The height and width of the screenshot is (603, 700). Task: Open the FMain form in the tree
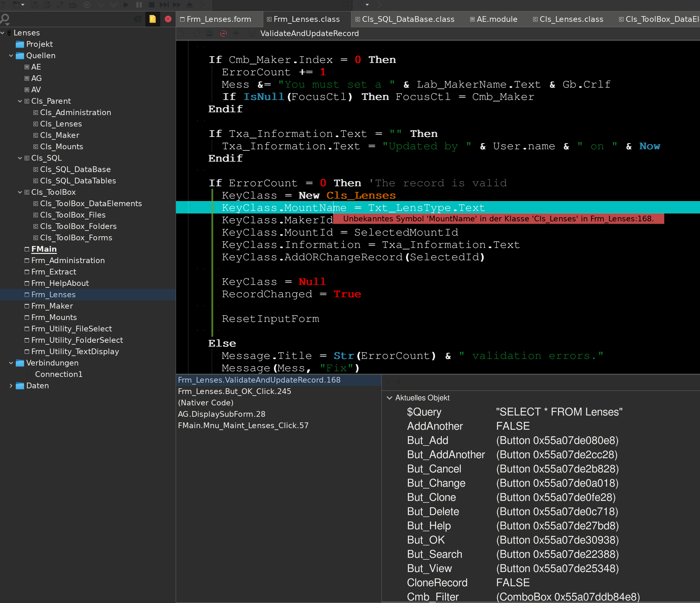[44, 249]
